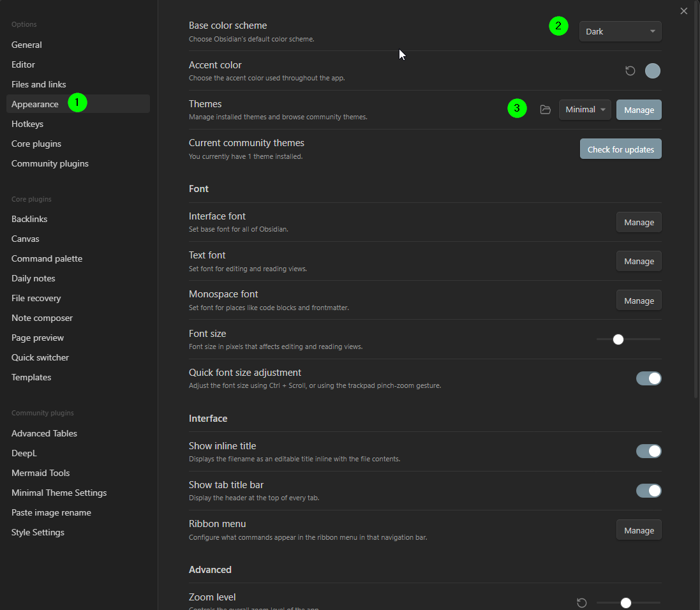Image resolution: width=700 pixels, height=610 pixels.
Task: Open Backlinks plugin settings
Action: [x=78, y=219]
